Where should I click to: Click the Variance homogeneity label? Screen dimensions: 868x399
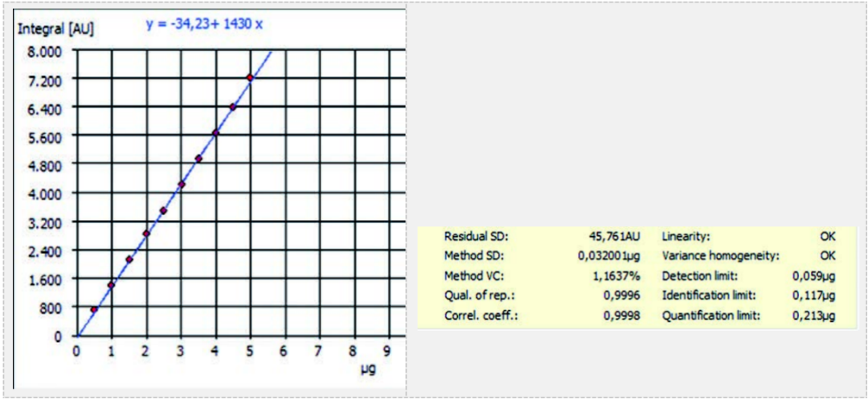pos(721,256)
